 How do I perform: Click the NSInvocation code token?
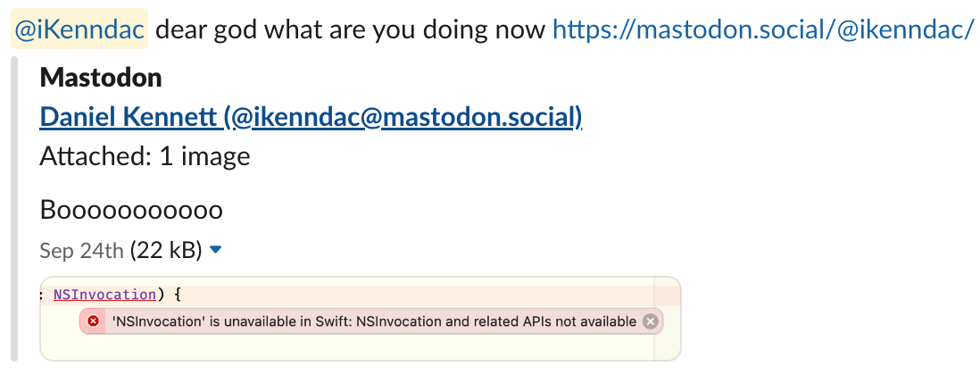(104, 293)
